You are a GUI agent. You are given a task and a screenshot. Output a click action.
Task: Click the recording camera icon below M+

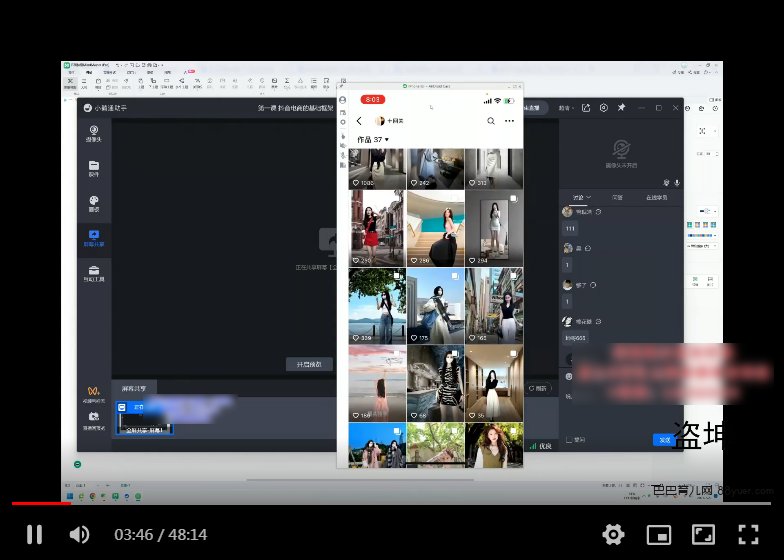[94, 416]
